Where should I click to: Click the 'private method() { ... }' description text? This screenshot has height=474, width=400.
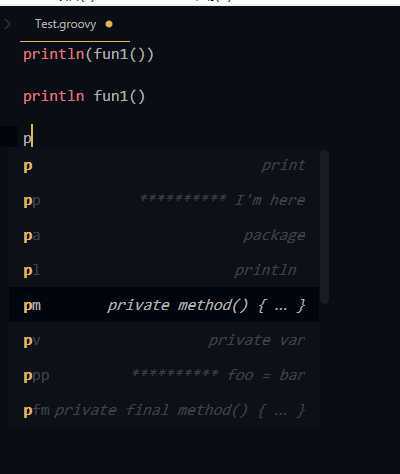(x=206, y=306)
